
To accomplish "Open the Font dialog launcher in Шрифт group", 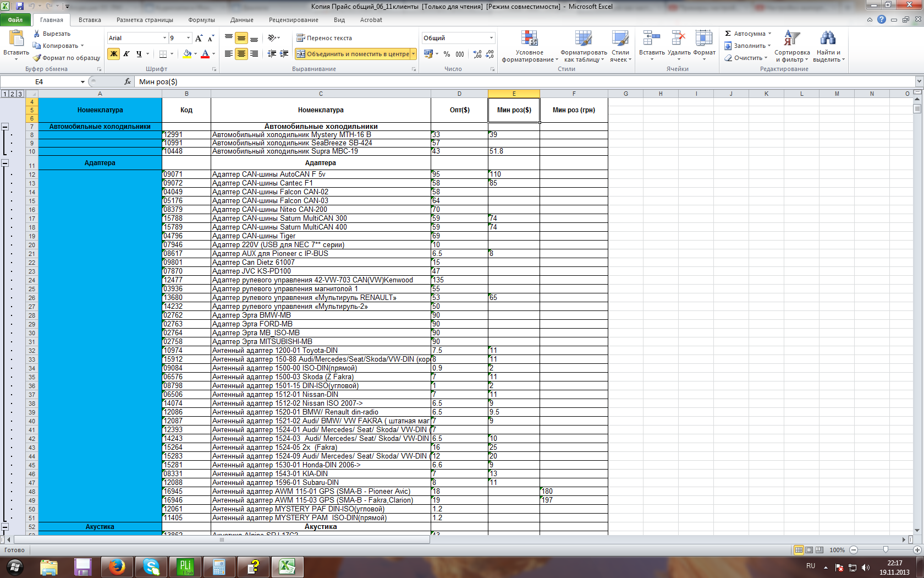I will point(214,69).
